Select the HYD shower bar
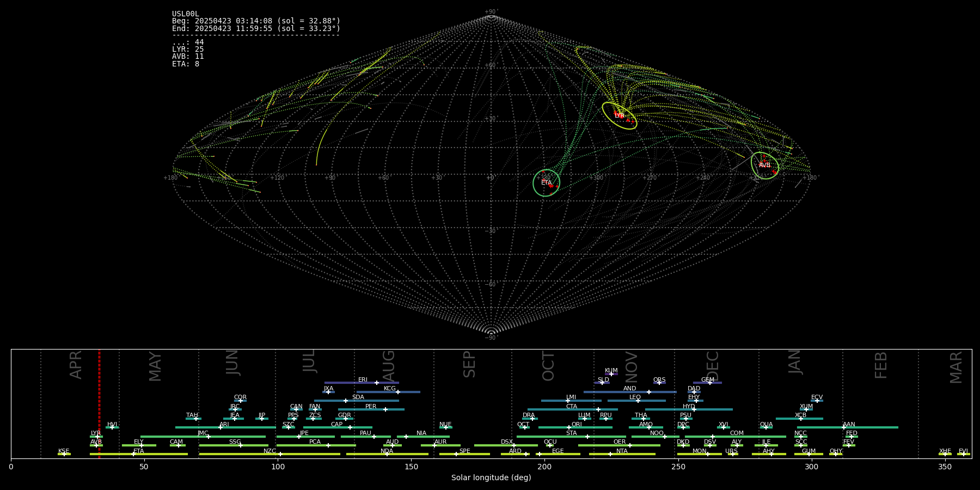Screen dimensions: 980x490 pos(689,409)
